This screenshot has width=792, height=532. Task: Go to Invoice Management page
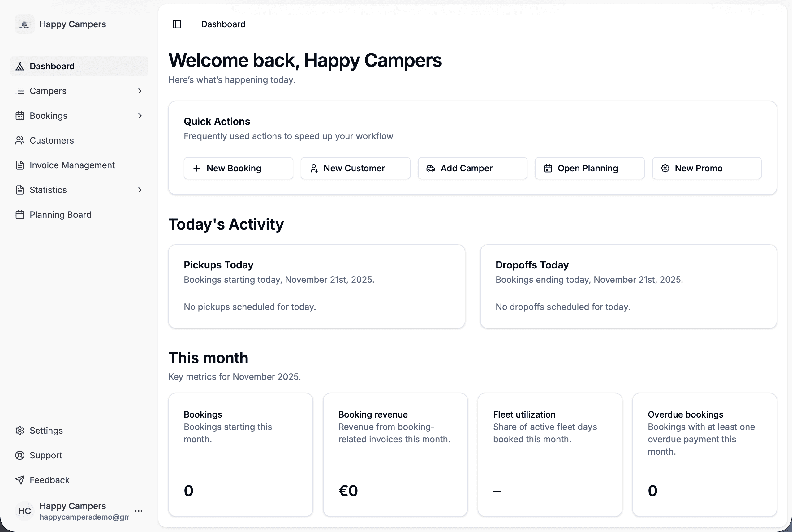tap(72, 165)
